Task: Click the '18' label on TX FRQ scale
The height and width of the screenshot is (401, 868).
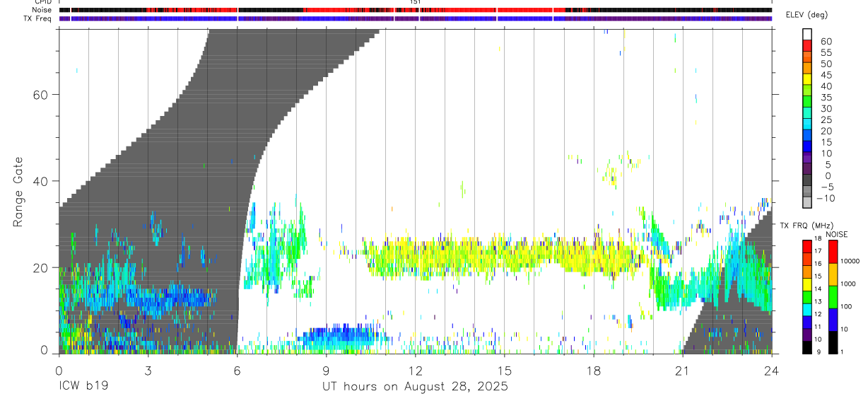Action: (819, 238)
